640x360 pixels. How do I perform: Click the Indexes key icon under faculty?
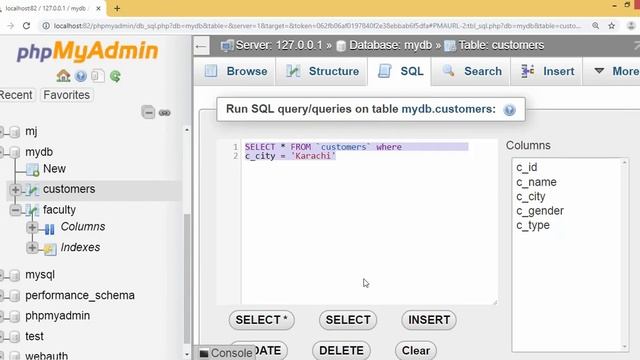tap(50, 249)
